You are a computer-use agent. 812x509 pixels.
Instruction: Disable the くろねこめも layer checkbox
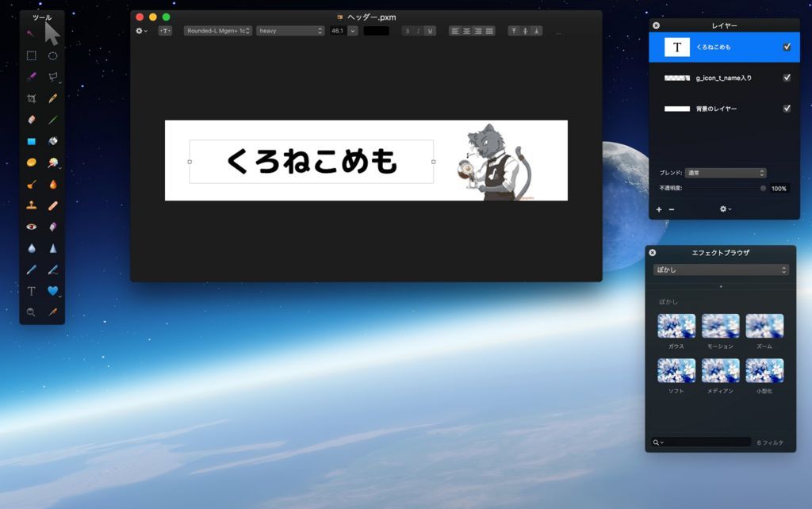pos(787,47)
